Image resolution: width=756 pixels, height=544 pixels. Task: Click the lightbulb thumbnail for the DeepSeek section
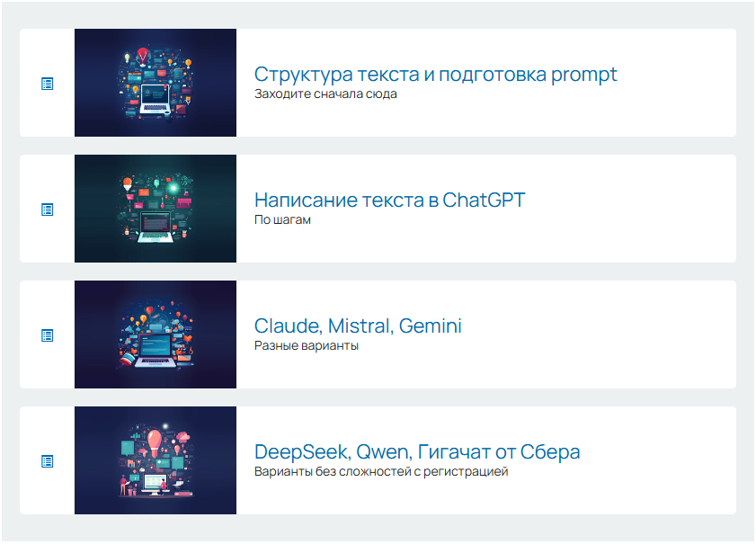[155, 460]
